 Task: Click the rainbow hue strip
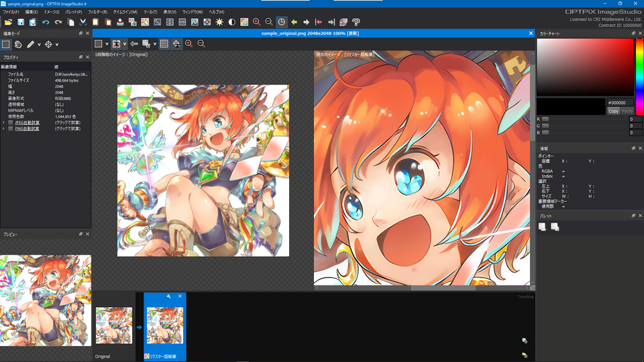coord(639,76)
